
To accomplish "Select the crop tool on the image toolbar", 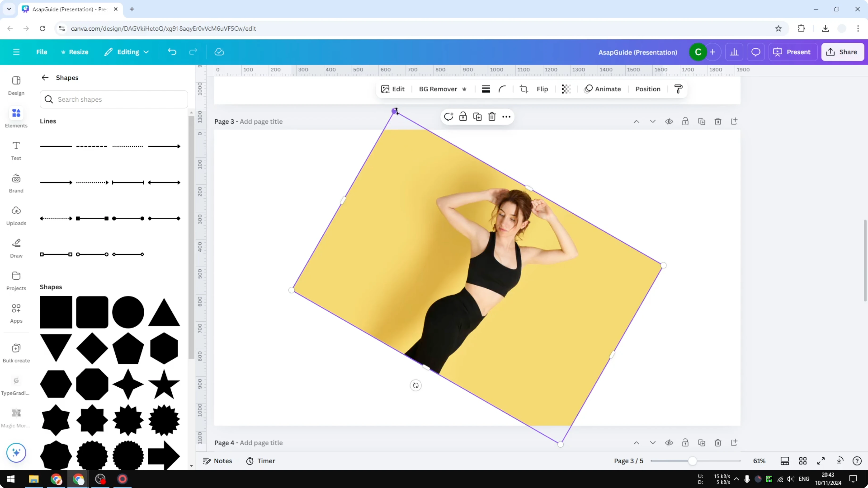I will pyautogui.click(x=524, y=89).
